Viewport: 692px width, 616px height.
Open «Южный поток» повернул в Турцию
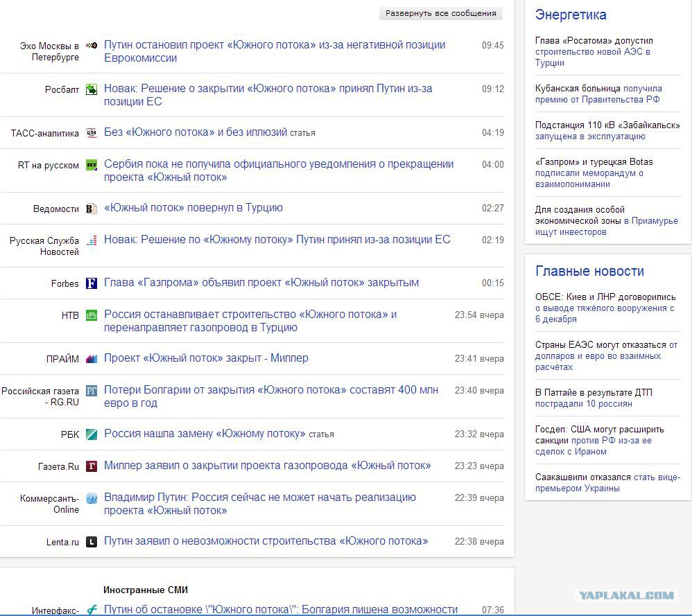193,208
